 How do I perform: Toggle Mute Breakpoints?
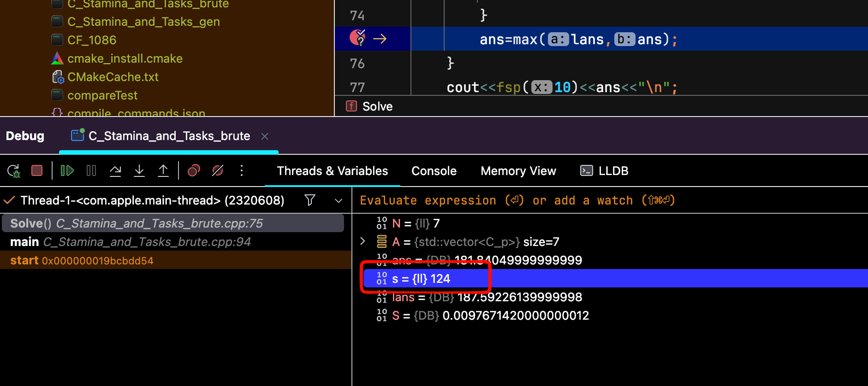click(x=218, y=171)
